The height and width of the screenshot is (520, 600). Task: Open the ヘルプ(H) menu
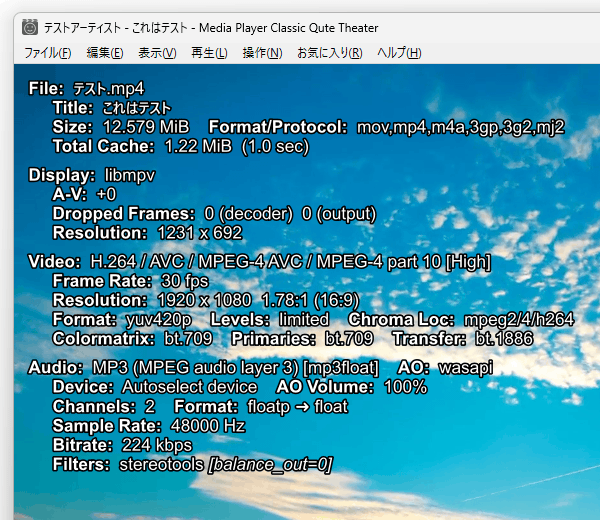coord(399,53)
